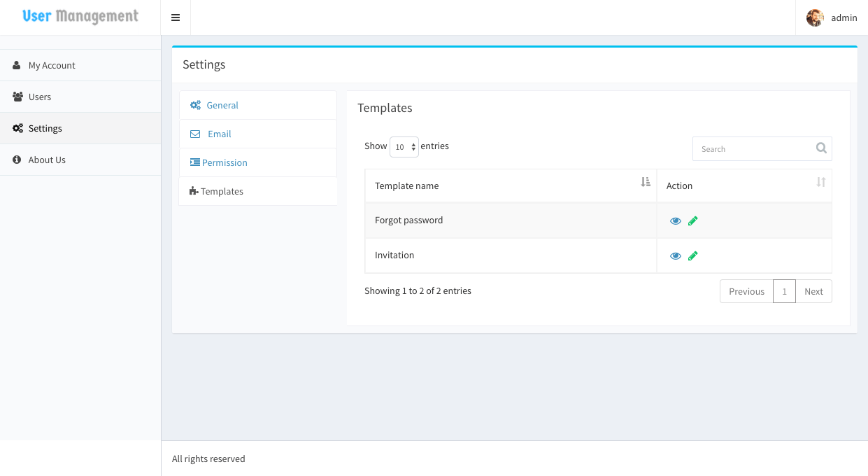
Task: Go to page 1 of results
Action: pos(784,291)
